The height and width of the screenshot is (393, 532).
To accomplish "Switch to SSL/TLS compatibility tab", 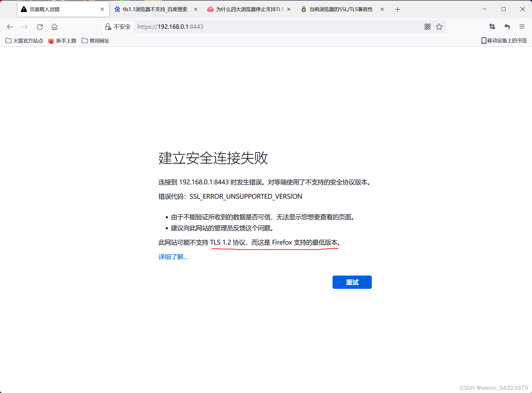I will coord(340,9).
